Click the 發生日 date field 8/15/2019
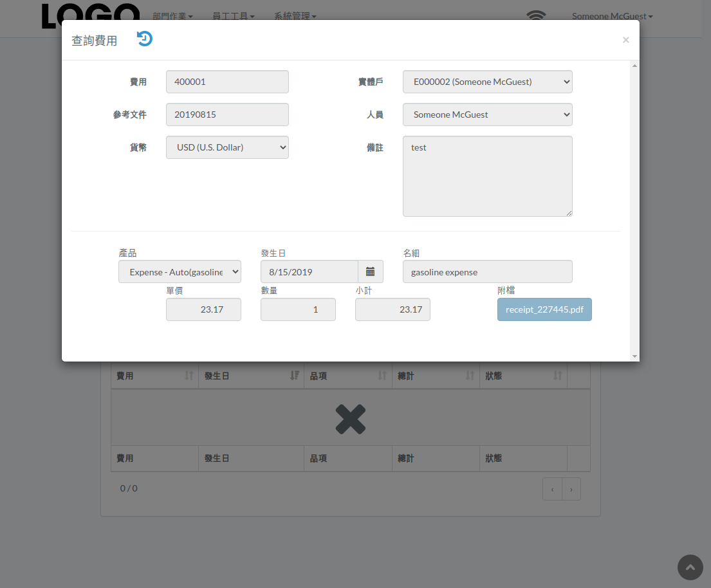Viewport: 711px width, 588px height. [309, 271]
